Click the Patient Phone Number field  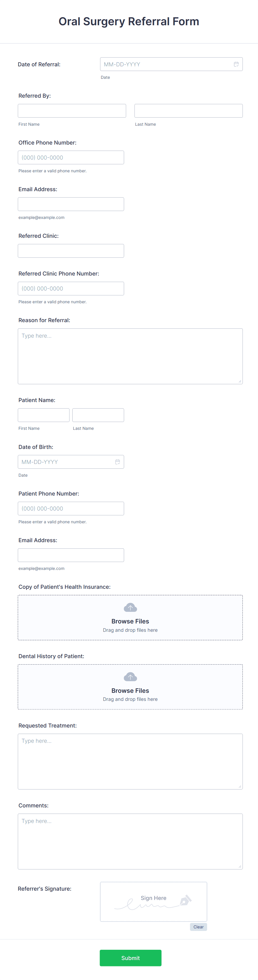coord(71,508)
